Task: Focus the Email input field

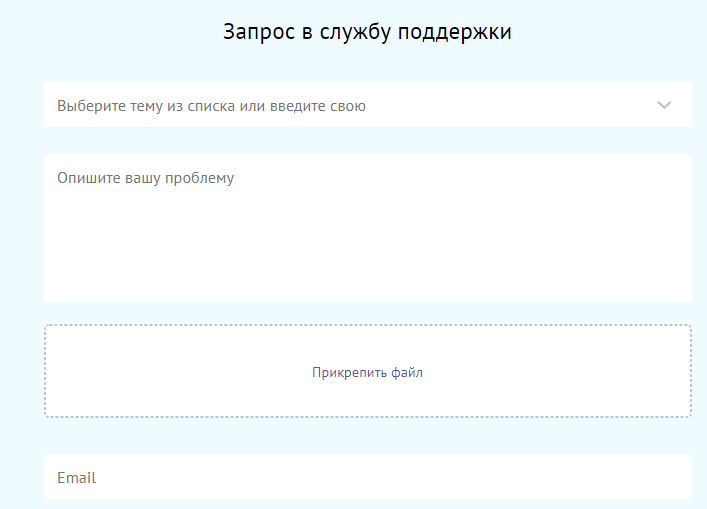Action: pos(367,477)
